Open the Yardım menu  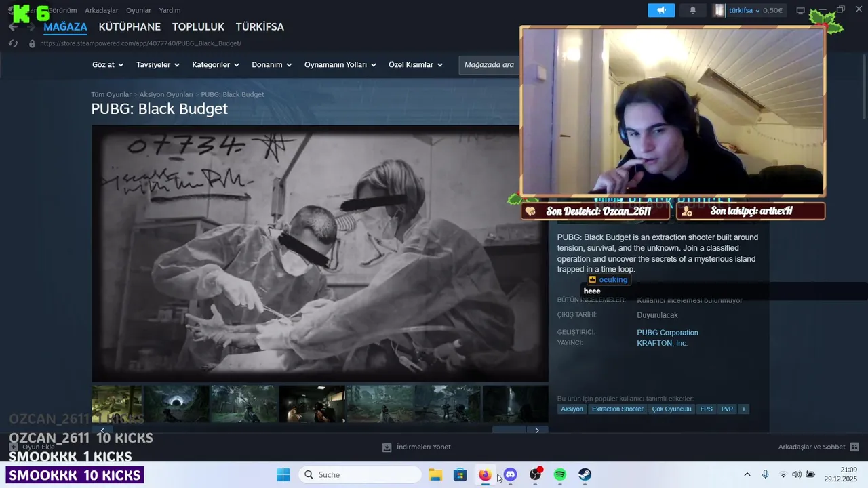pos(170,10)
